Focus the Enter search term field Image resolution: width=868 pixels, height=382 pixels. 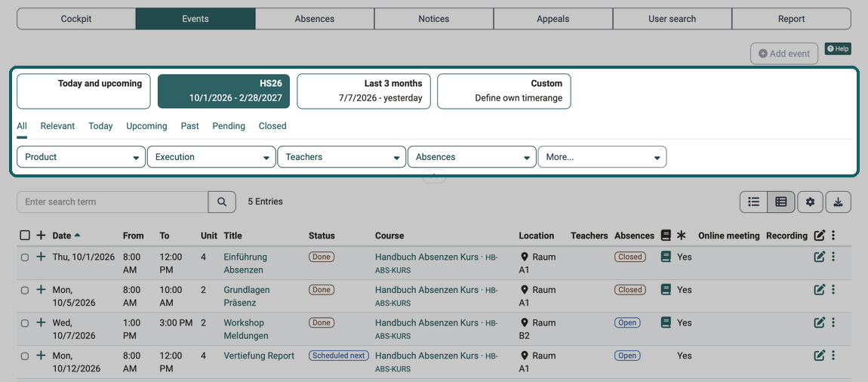point(112,202)
